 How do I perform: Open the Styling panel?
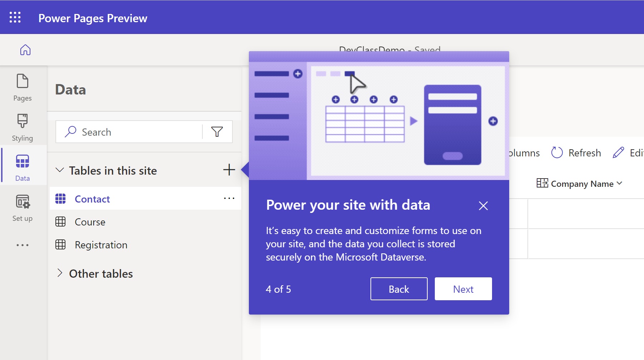click(22, 127)
